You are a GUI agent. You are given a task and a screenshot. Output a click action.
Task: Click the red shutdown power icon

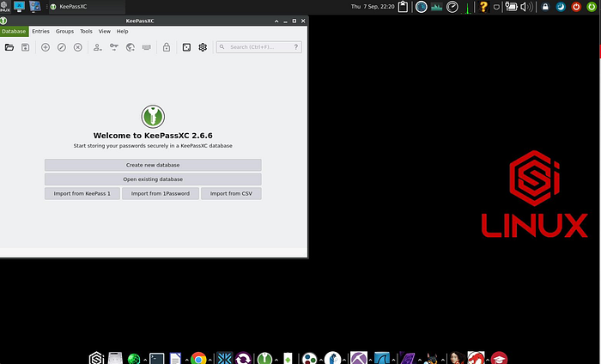coord(576,7)
